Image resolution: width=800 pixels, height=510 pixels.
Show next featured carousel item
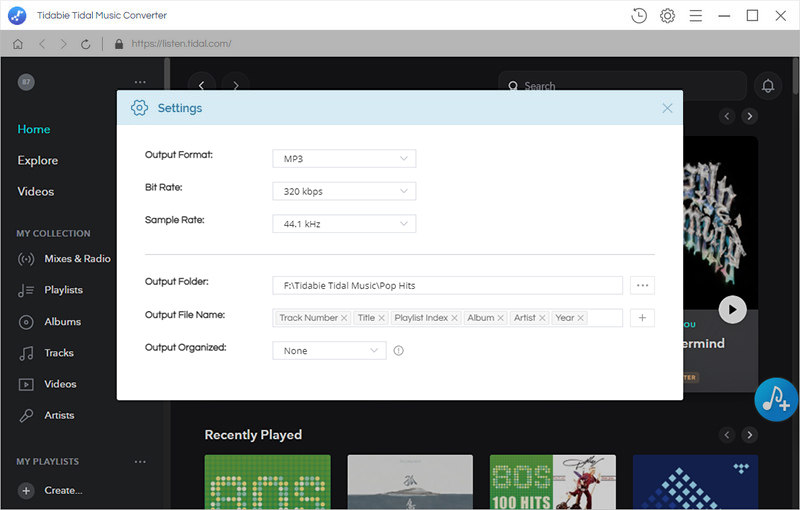(749, 116)
